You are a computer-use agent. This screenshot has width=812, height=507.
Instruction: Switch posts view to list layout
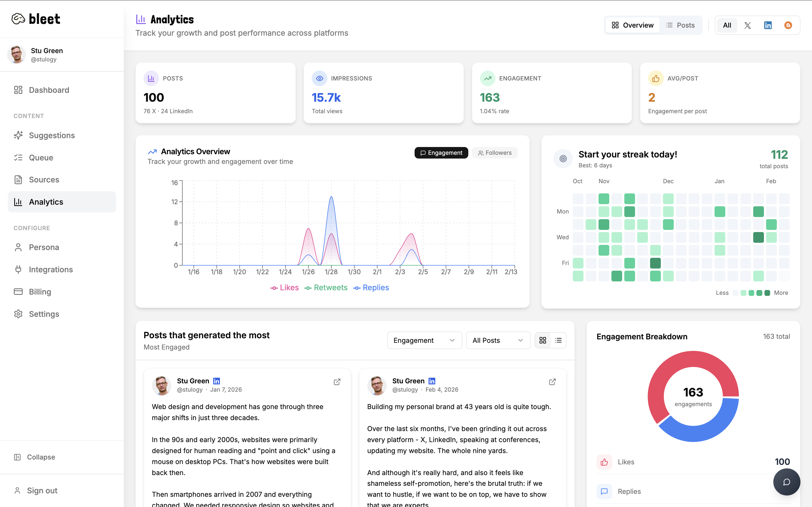click(x=558, y=340)
